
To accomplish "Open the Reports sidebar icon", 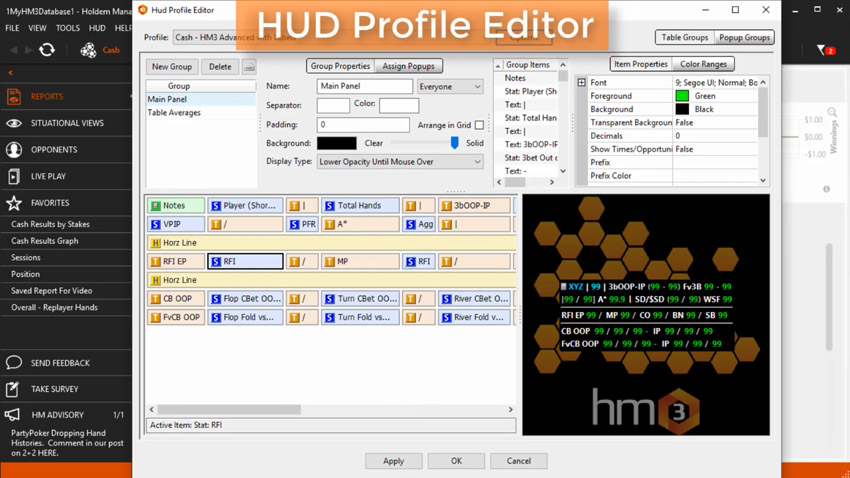I will [14, 96].
